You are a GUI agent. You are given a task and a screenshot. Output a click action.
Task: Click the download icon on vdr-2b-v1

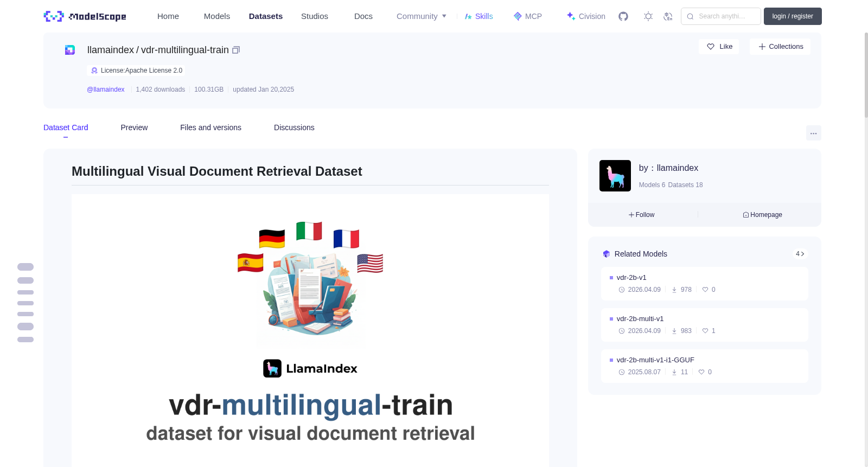pos(674,290)
